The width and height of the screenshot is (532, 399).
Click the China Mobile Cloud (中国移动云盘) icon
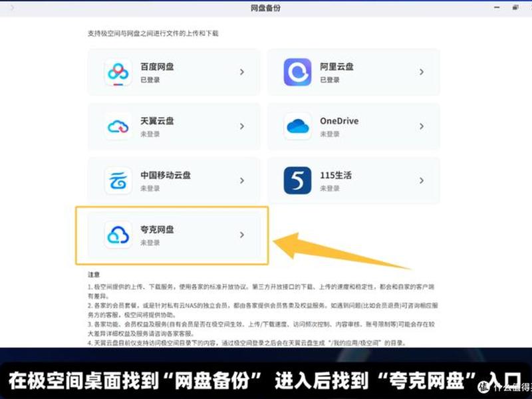tap(118, 180)
